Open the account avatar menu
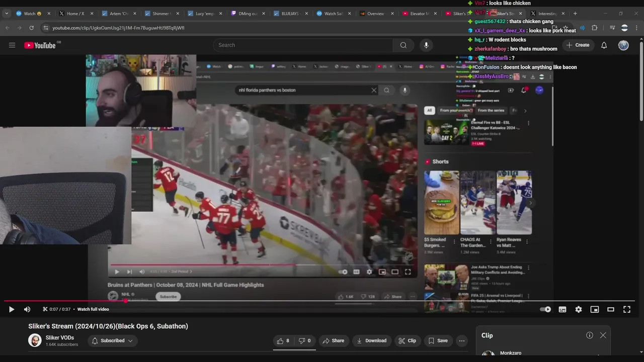644x362 pixels. pos(623,45)
